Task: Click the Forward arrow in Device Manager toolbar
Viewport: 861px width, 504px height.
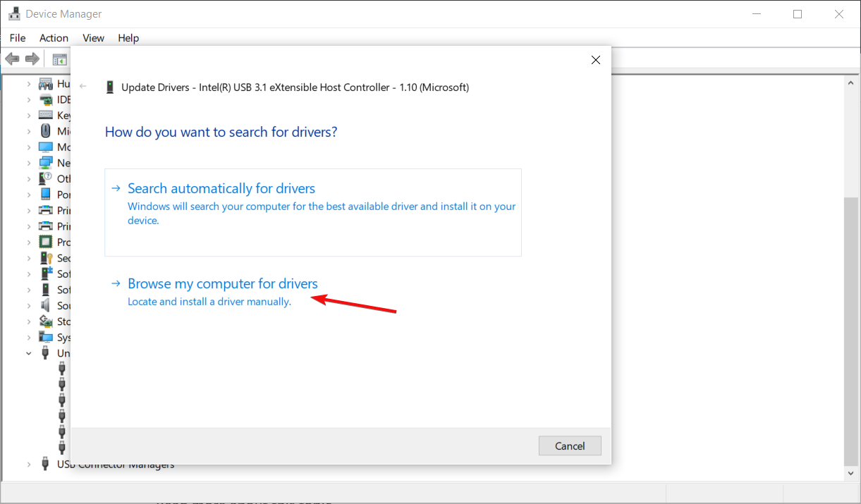Action: (x=32, y=59)
